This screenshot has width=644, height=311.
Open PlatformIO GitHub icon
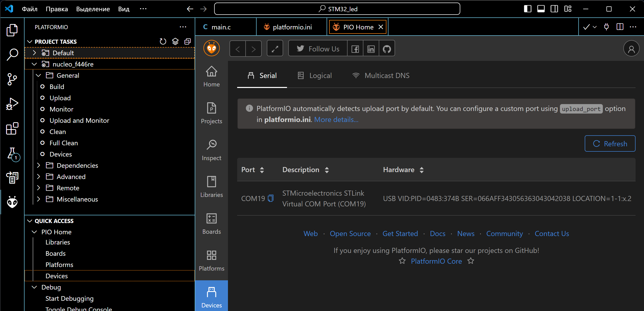pos(387,49)
